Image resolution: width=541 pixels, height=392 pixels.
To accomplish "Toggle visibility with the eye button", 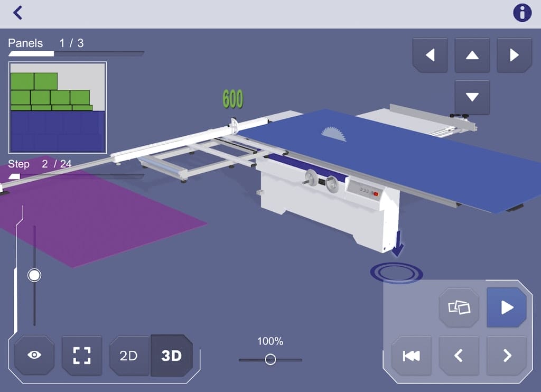I will click(34, 355).
